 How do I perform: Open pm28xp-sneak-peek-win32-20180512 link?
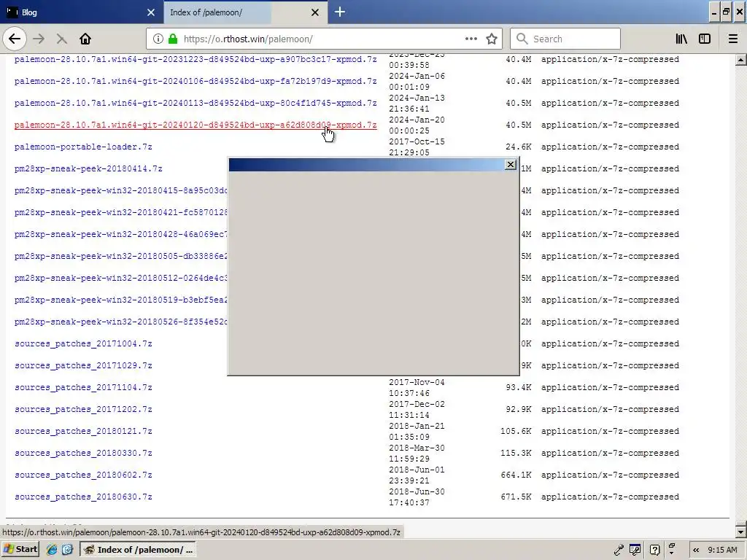[121, 279]
